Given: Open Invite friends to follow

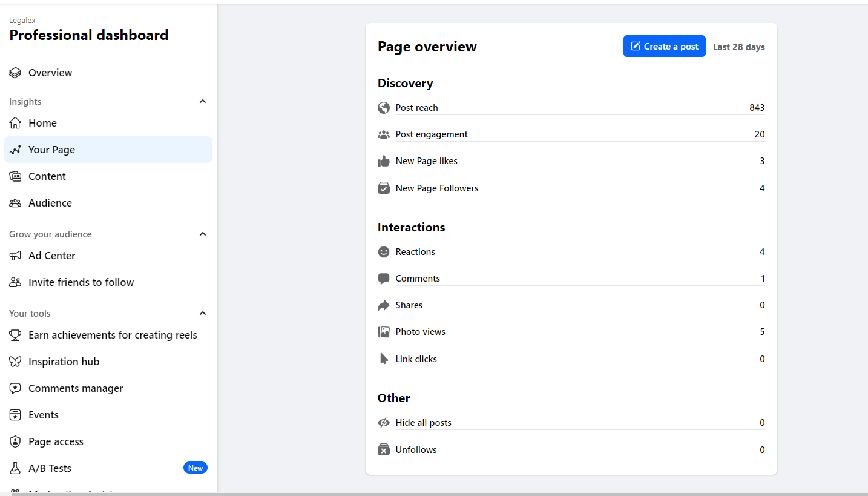Looking at the screenshot, I should coord(81,282).
